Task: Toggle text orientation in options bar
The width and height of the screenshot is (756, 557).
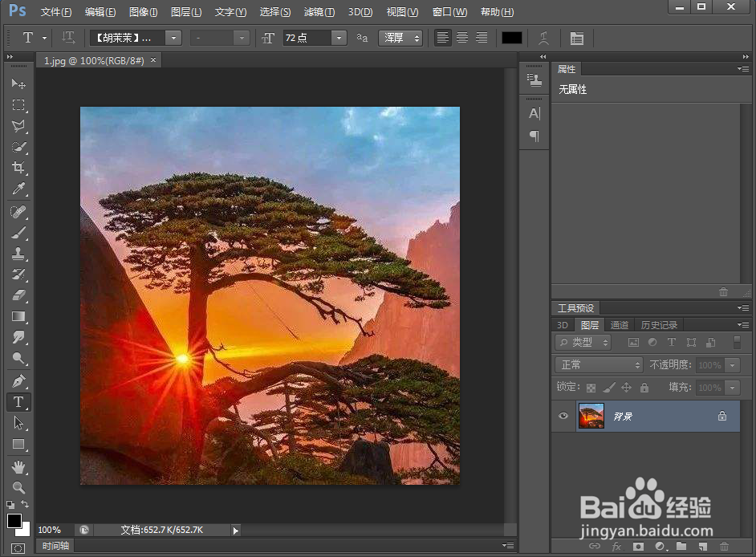Action: (x=68, y=38)
